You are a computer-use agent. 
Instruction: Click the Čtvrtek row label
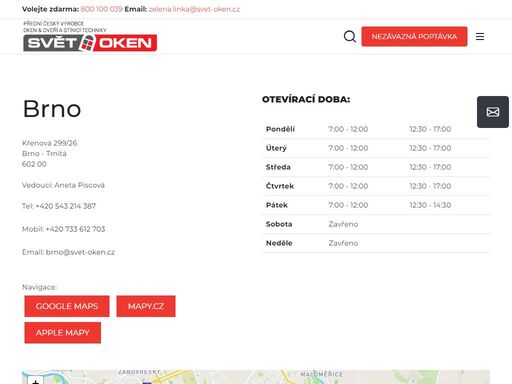(280, 186)
